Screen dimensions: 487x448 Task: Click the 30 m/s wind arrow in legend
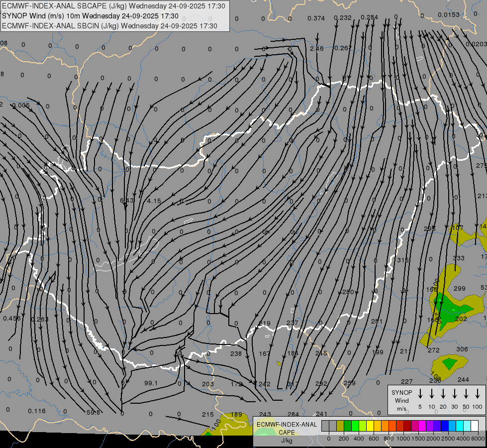[454, 393]
